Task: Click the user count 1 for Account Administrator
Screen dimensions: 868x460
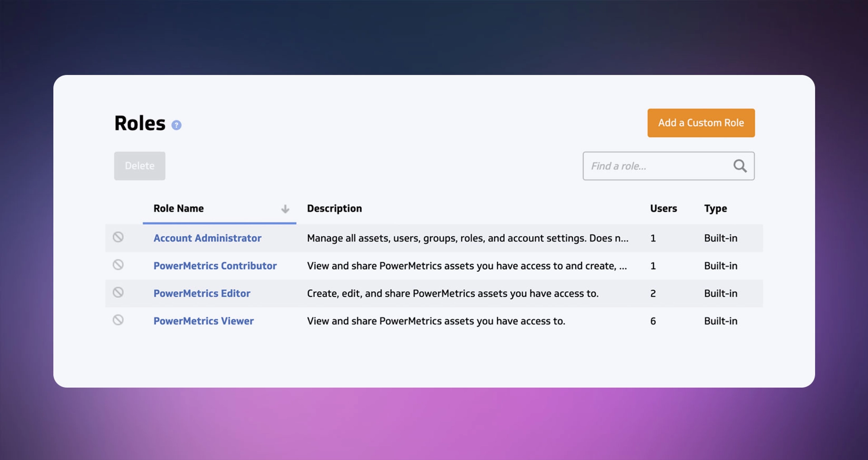Action: pyautogui.click(x=653, y=238)
